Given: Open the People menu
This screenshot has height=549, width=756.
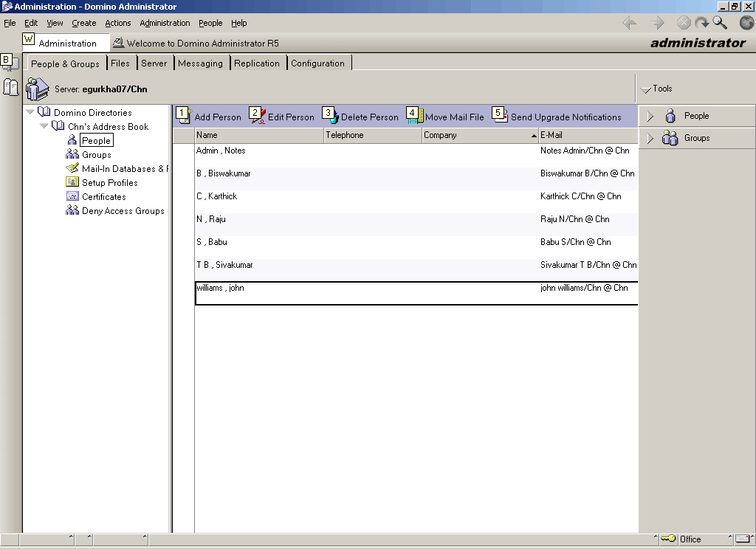Looking at the screenshot, I should pos(210,23).
